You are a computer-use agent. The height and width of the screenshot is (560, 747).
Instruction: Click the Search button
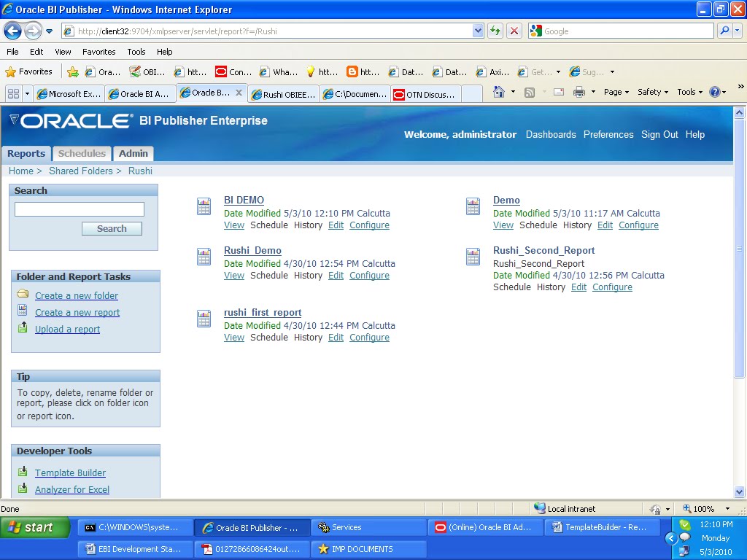pos(112,228)
